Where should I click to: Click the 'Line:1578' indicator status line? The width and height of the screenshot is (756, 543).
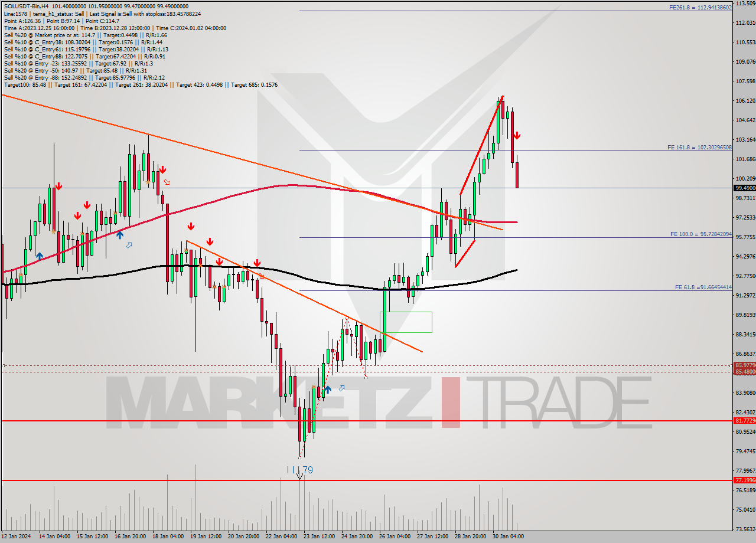(102, 14)
